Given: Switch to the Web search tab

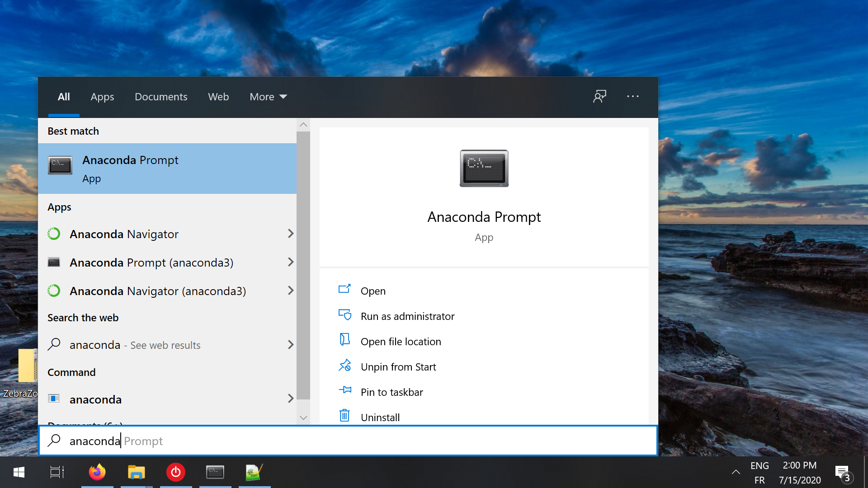Looking at the screenshot, I should click(x=218, y=97).
